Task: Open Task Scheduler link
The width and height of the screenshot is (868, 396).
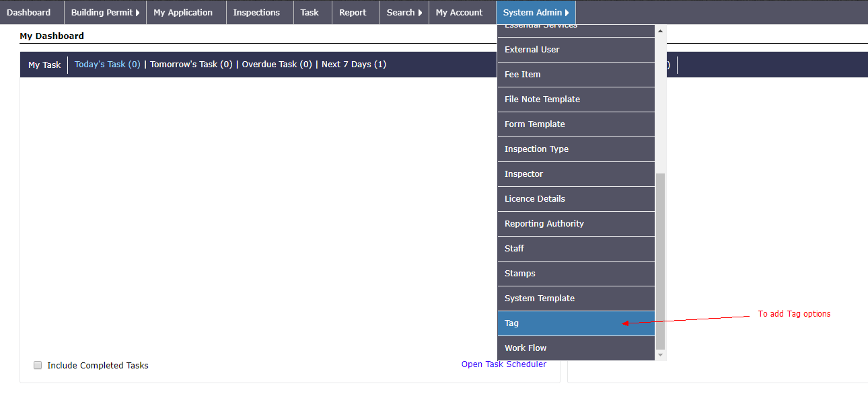Action: pos(504,364)
